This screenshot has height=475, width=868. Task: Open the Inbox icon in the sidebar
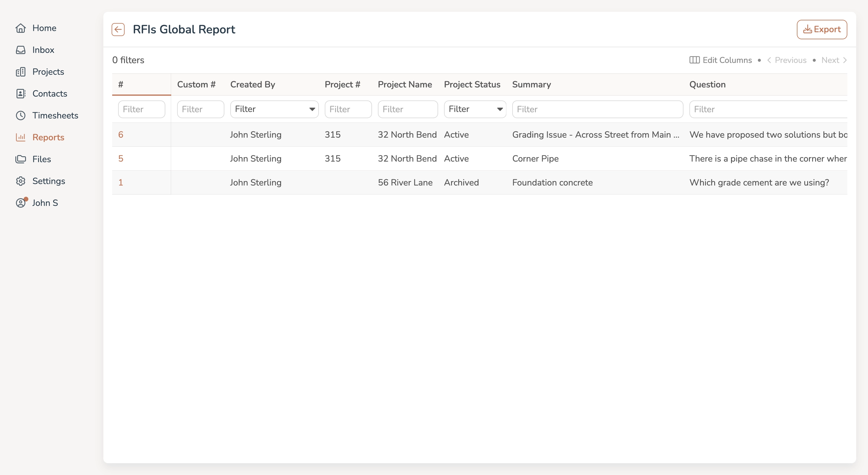[x=21, y=50]
